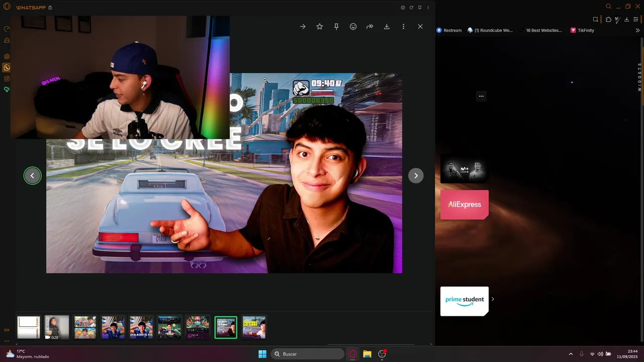Open the Movistar Plus speed dial tile

click(x=464, y=169)
